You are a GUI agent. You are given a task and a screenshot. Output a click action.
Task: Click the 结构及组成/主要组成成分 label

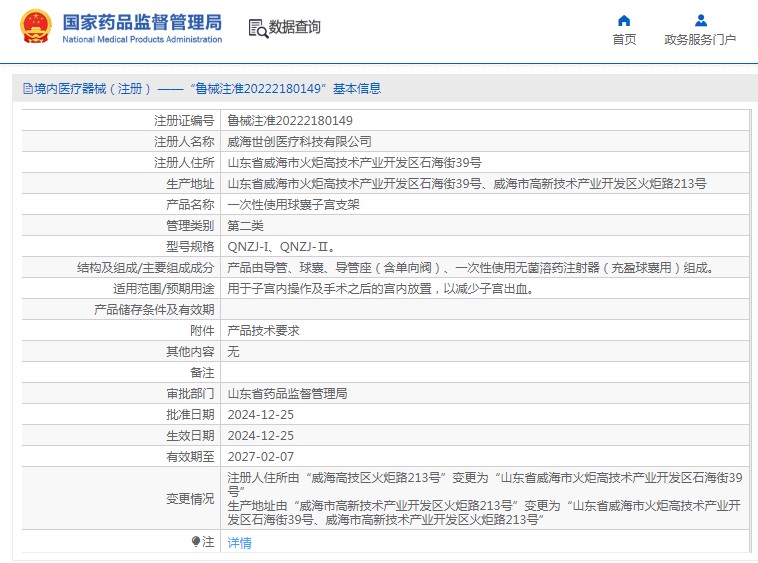tap(145, 268)
